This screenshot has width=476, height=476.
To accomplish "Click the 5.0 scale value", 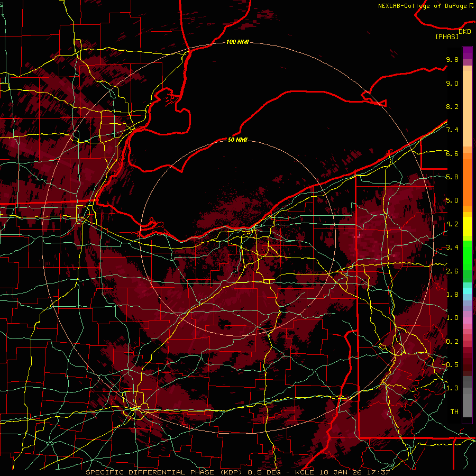I will click(452, 200).
